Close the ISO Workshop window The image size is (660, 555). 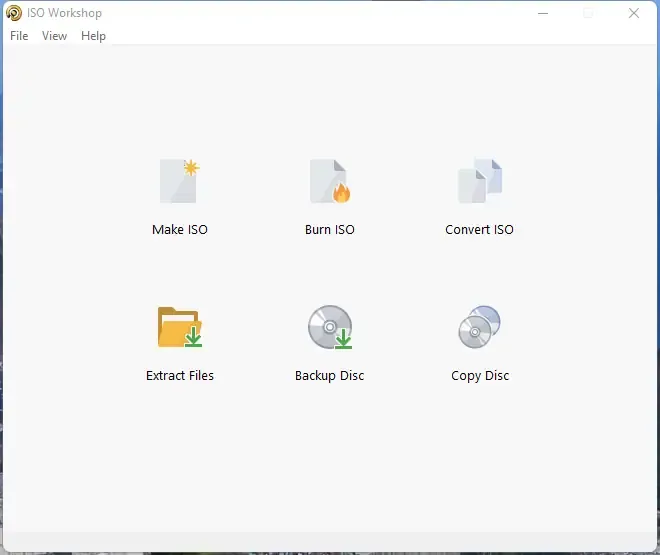(634, 13)
